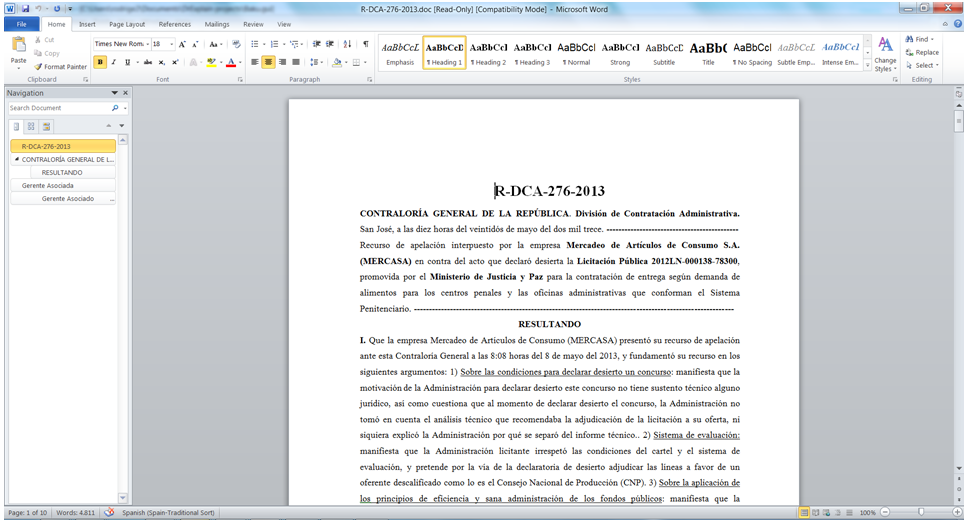Apply strikethrough formatting

coord(148,62)
